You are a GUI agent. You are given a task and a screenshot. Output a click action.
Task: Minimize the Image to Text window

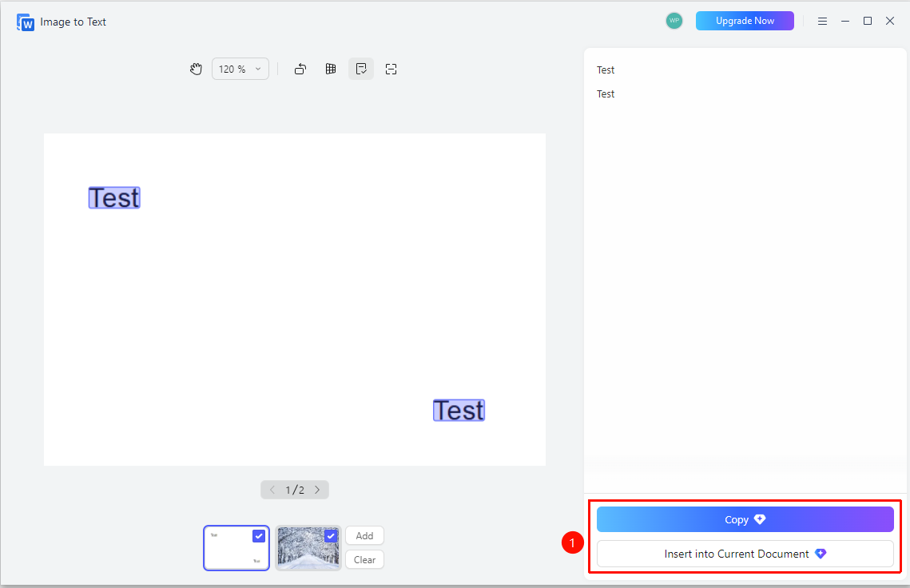(845, 21)
